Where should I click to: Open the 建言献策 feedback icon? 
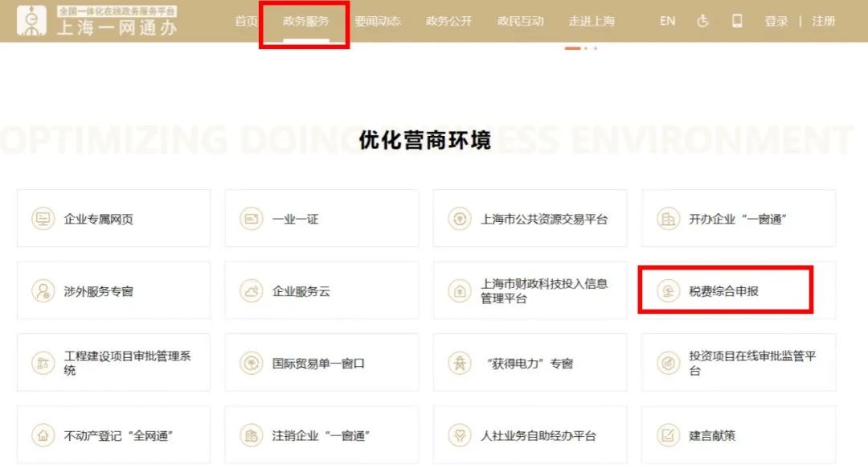[x=668, y=434]
